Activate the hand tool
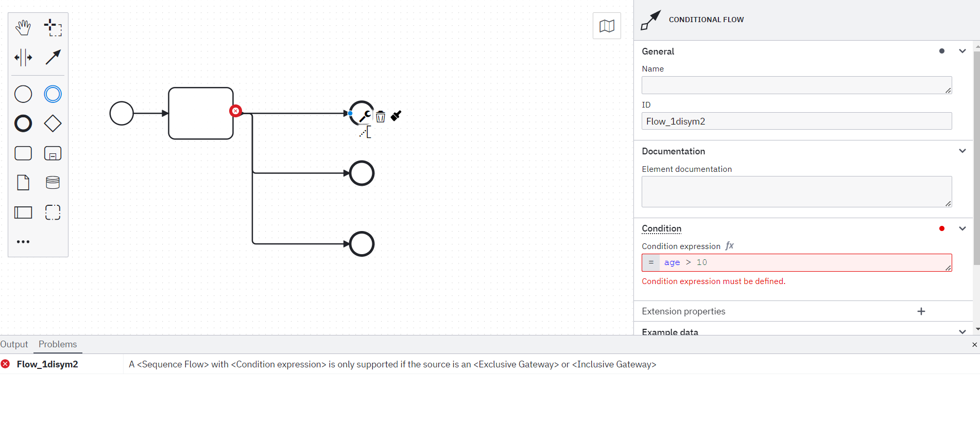Image resolution: width=980 pixels, height=425 pixels. (23, 28)
